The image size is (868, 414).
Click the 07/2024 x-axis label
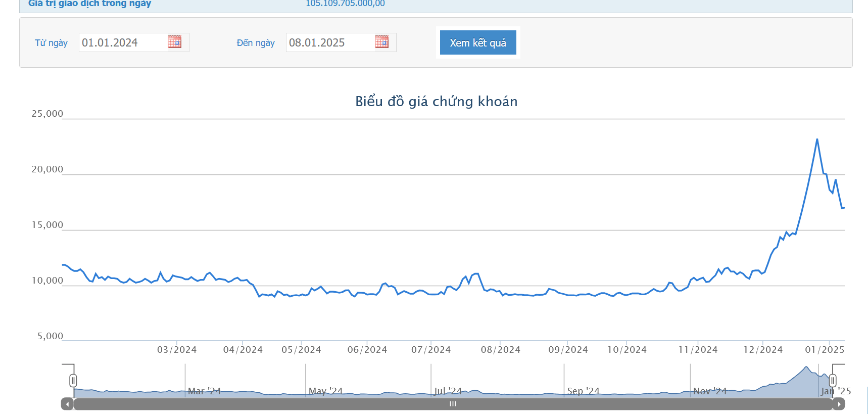pyautogui.click(x=431, y=350)
